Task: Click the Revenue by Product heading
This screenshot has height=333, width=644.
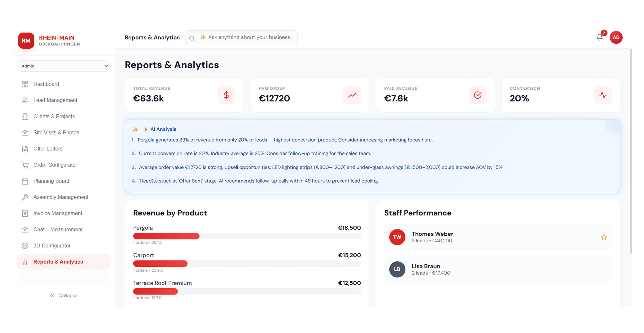Action: (170, 213)
